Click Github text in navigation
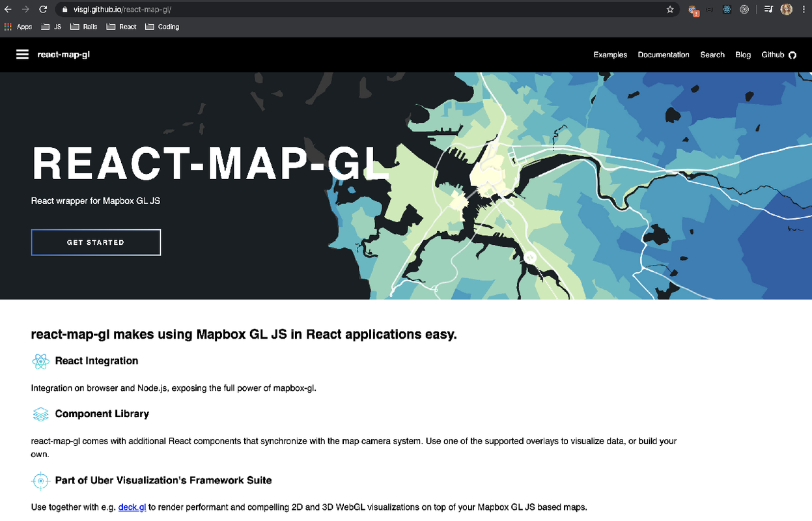The image size is (812, 521). 773,55
